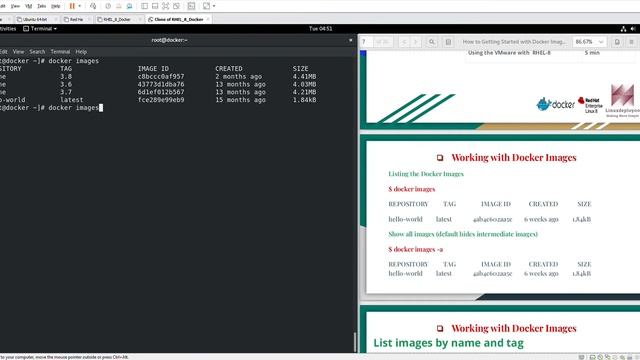
Task: Click the thumbnail bar layout icon
Action: pos(155,6)
